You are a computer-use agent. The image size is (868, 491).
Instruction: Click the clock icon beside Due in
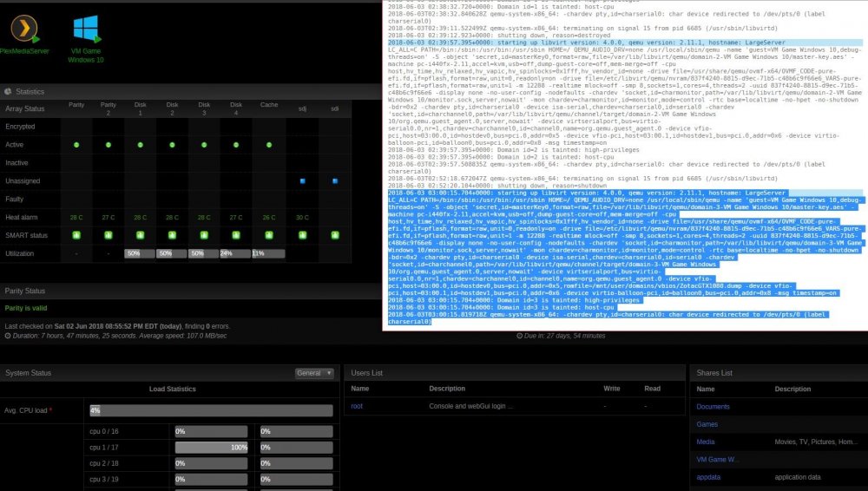(519, 336)
